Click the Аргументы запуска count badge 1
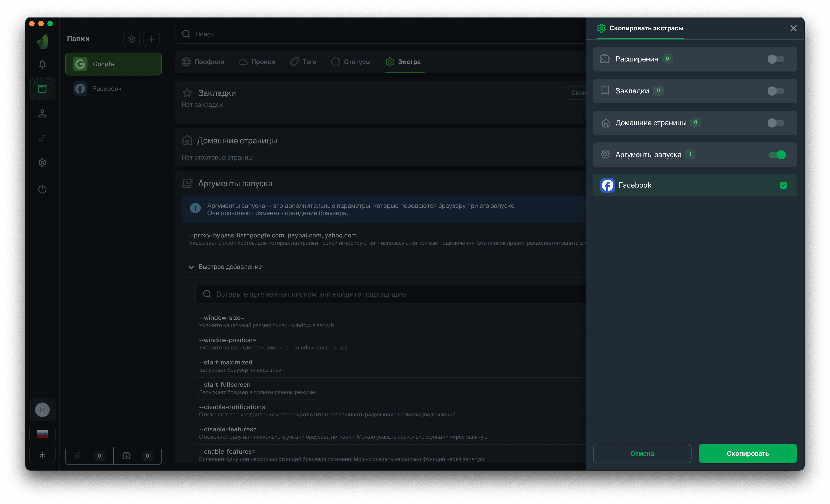Screen dimensions: 830x504 click(x=690, y=155)
